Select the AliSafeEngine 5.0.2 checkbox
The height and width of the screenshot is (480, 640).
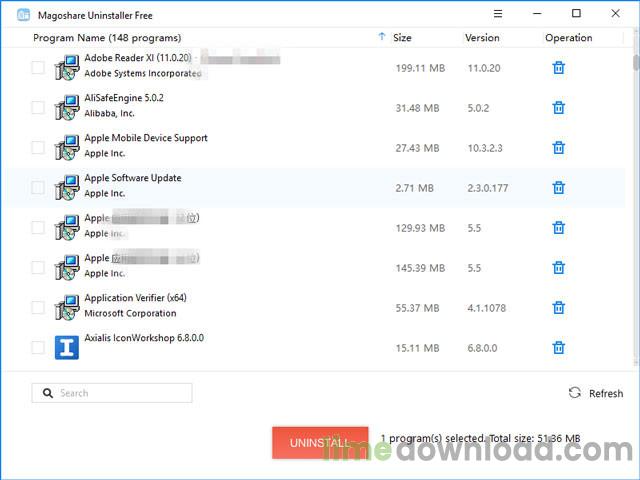38,108
